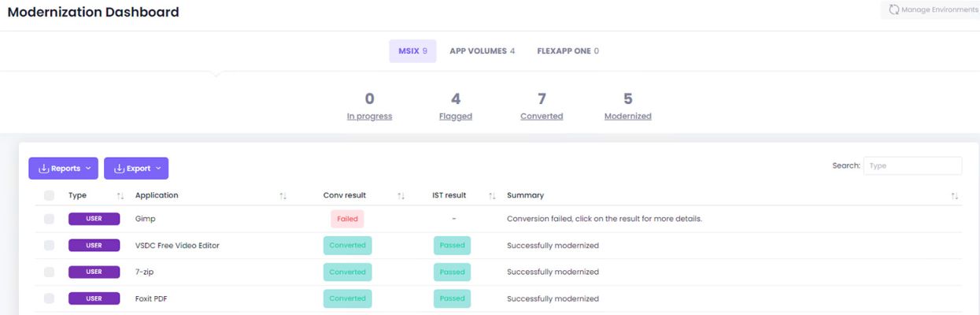Select the 7-zip application name
980x315 pixels.
(146, 272)
